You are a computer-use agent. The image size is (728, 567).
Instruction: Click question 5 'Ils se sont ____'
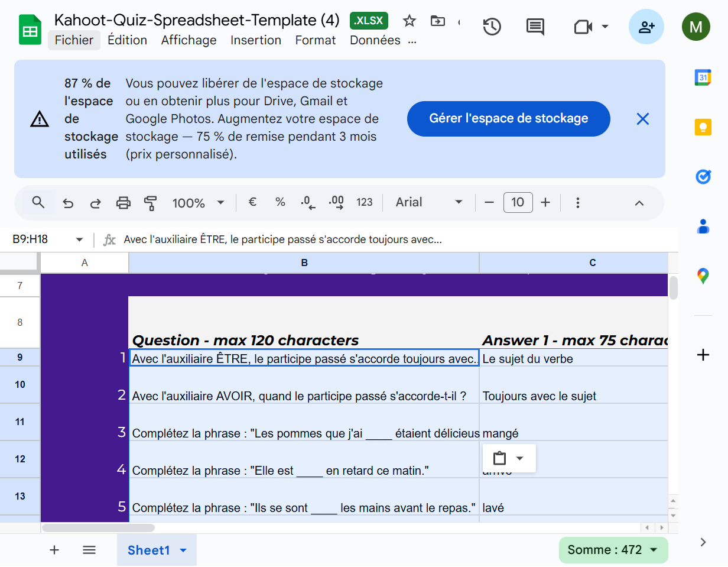304,497
